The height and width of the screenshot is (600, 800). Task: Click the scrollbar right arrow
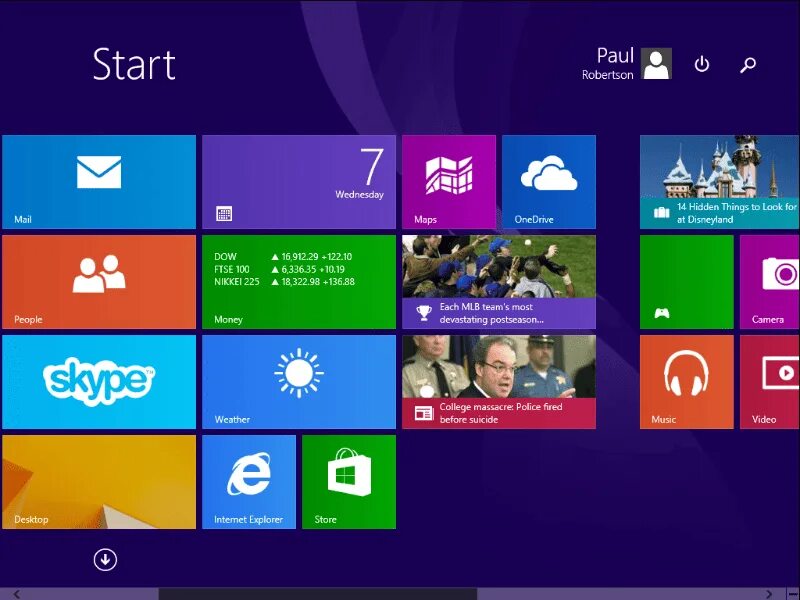click(x=769, y=594)
